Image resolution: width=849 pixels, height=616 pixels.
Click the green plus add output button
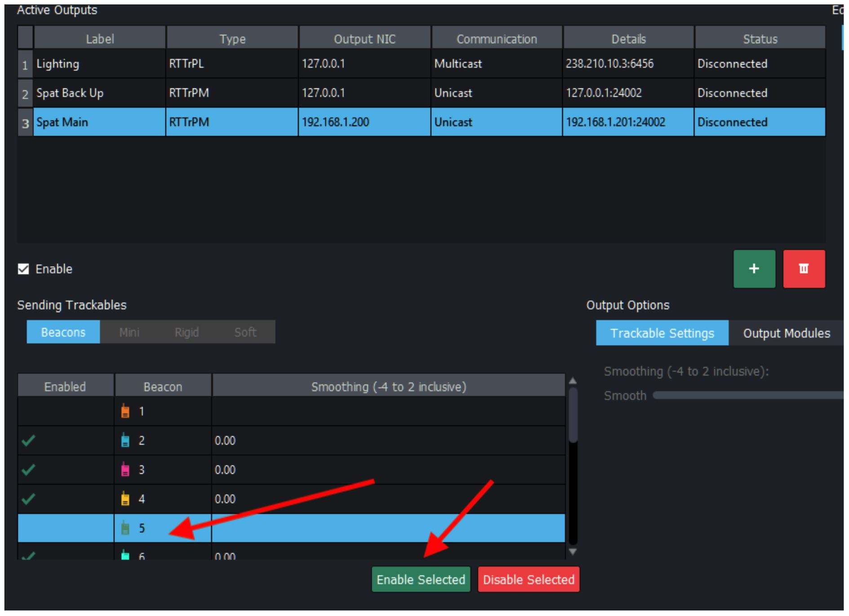pos(754,269)
